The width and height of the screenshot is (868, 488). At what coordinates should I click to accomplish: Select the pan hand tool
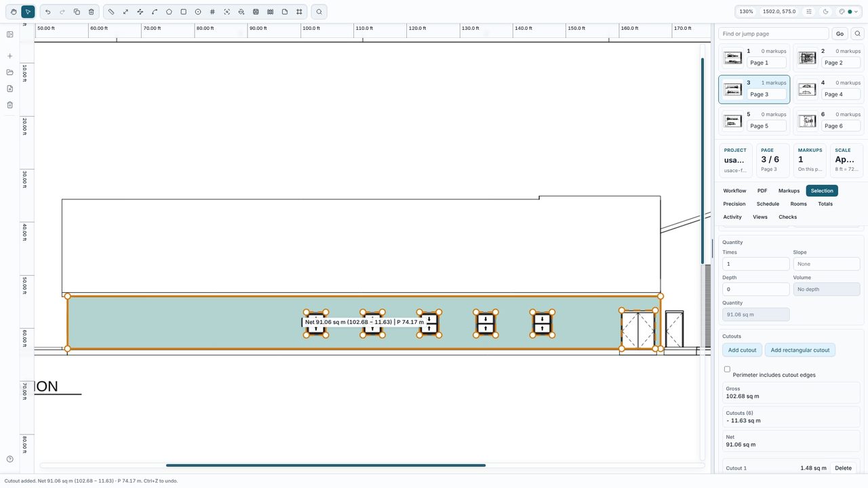coord(13,12)
